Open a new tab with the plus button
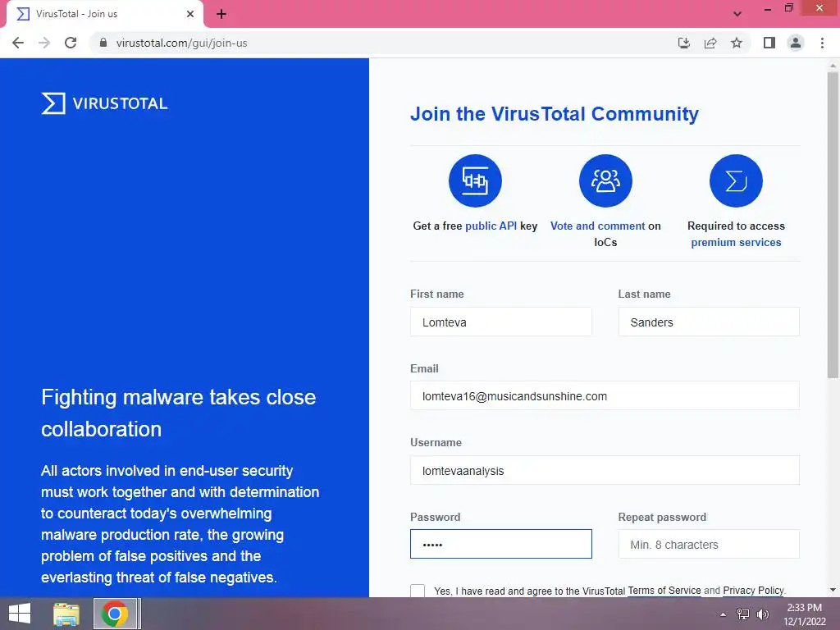Viewport: 840px width, 630px height. (221, 14)
